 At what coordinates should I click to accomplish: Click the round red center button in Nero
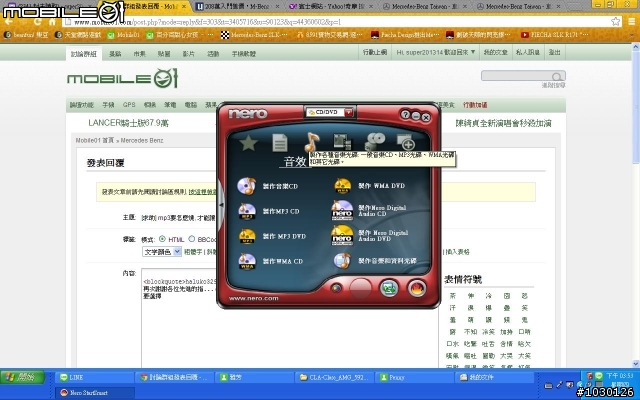click(x=360, y=288)
